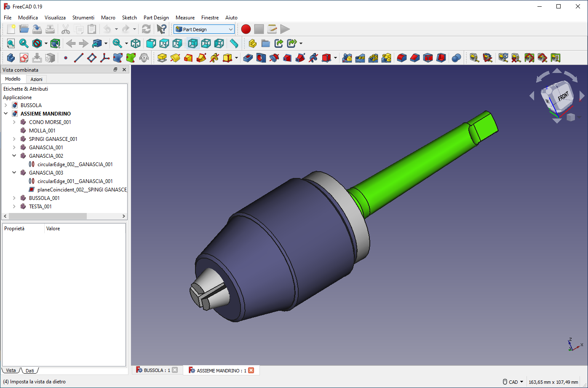Screen dimensions: 588x388
Task: Click the Measure distance ruler icon
Action: pyautogui.click(x=234, y=43)
